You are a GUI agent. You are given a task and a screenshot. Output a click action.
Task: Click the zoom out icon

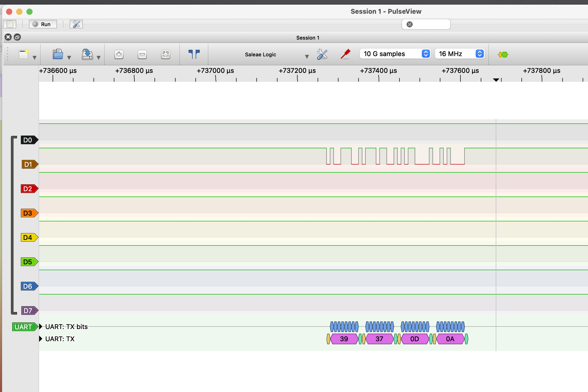[142, 54]
